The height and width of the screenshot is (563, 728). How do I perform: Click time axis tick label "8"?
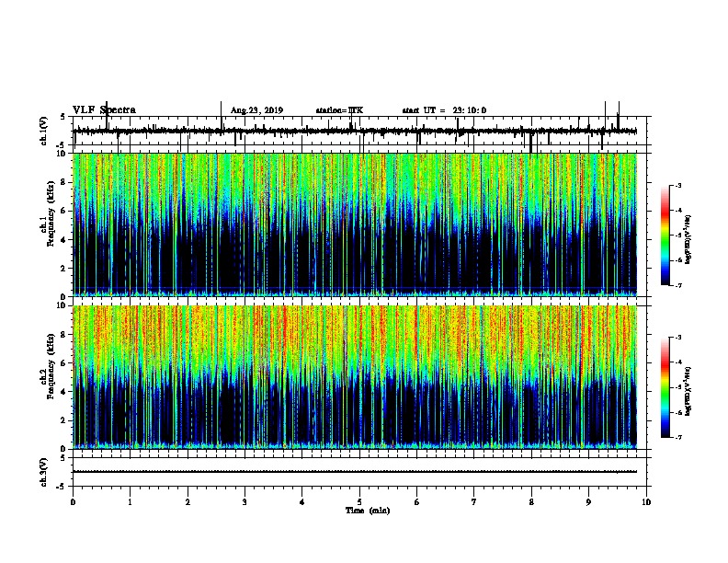(x=531, y=502)
